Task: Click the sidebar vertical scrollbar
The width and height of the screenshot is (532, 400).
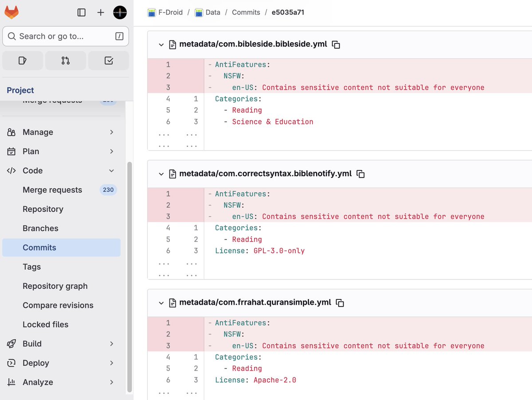Action: click(129, 277)
